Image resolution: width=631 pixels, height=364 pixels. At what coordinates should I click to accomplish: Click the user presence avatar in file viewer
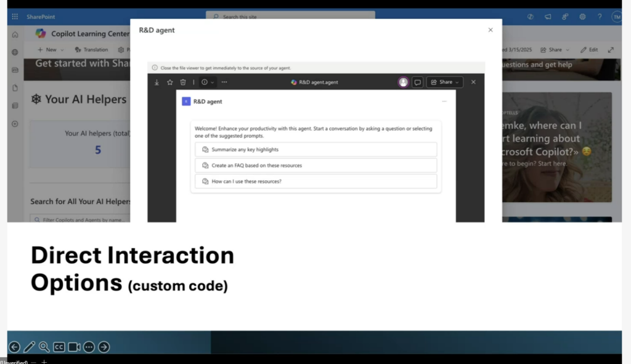[403, 82]
